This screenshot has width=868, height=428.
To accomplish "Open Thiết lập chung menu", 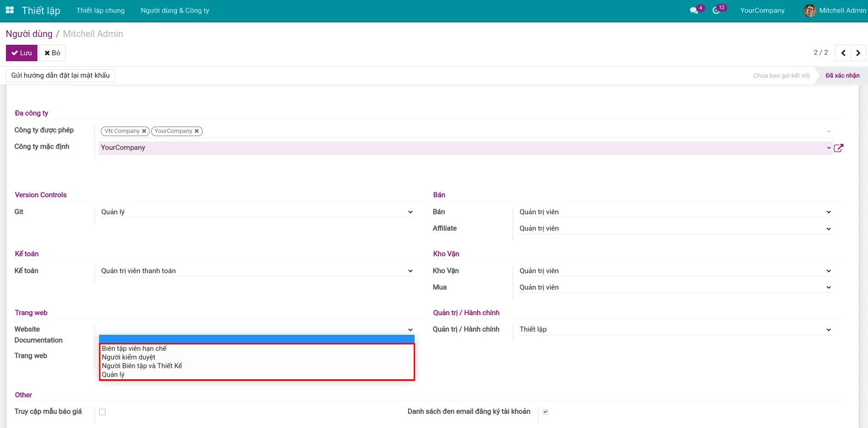I will (x=100, y=11).
